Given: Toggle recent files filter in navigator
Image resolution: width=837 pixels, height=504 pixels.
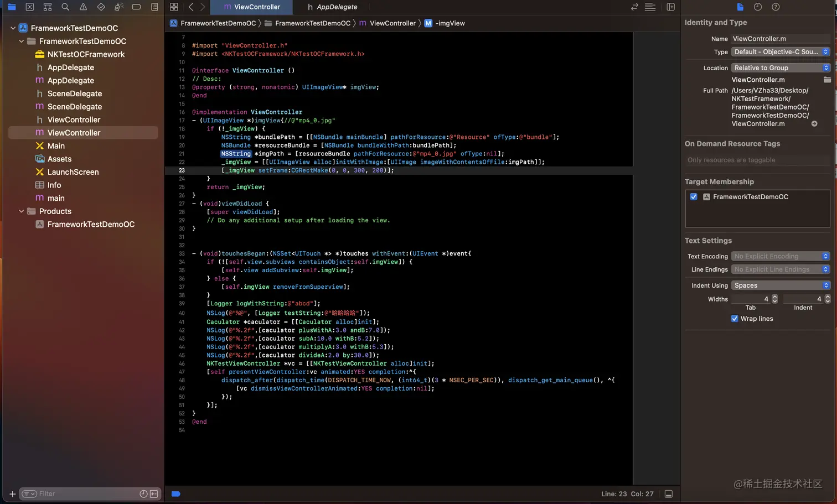Looking at the screenshot, I should (x=143, y=494).
